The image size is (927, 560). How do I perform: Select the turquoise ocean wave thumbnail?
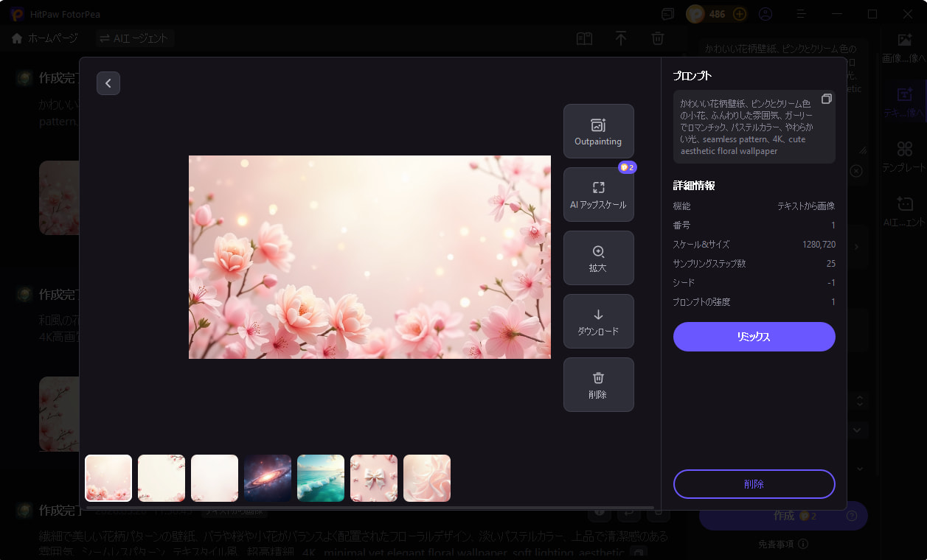321,478
